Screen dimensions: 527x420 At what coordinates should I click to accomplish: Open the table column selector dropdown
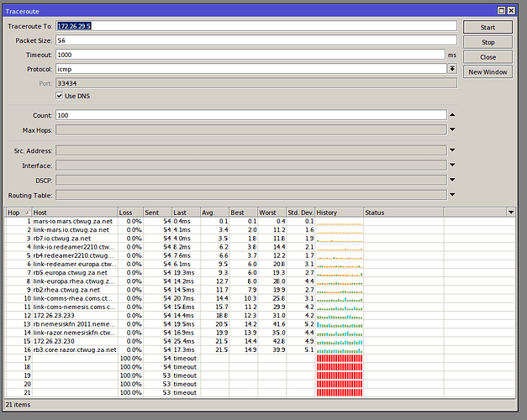510,213
